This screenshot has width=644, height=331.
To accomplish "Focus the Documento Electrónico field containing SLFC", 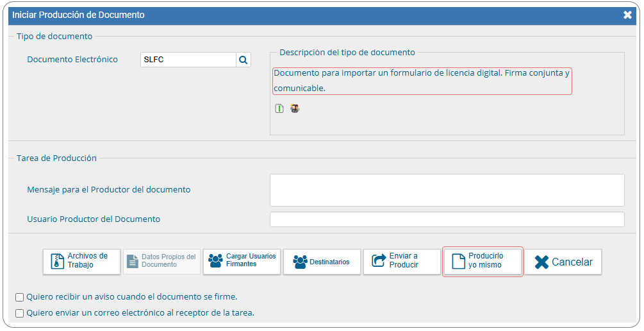I will point(188,60).
